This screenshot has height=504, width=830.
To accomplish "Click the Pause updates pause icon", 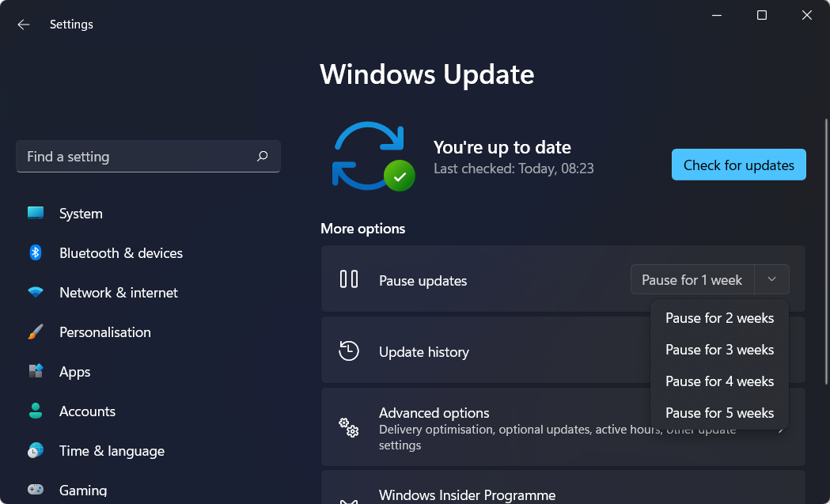I will click(348, 279).
